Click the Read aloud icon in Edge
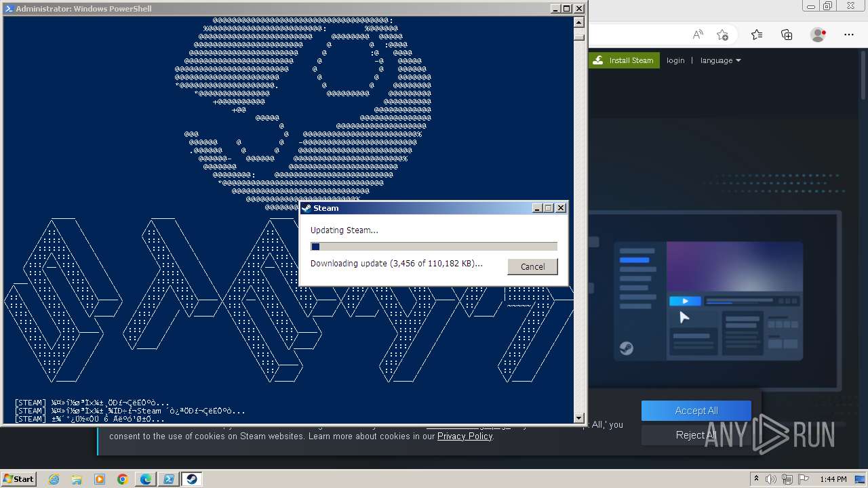This screenshot has width=868, height=488. tap(697, 35)
